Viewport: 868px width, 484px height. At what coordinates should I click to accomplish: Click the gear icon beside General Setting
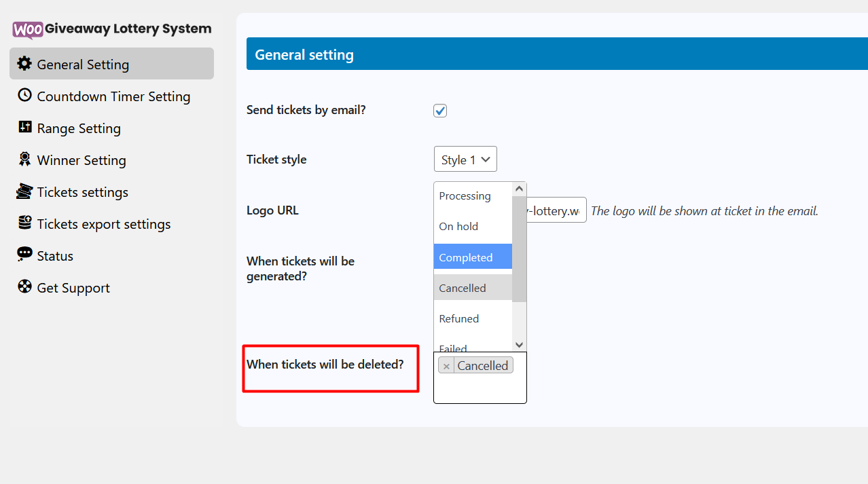tap(24, 64)
